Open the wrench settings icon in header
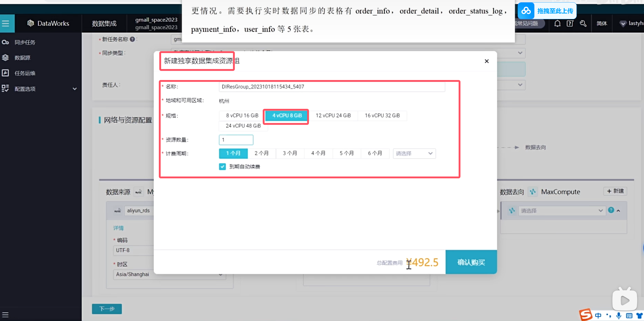The width and height of the screenshot is (644, 321). click(583, 24)
